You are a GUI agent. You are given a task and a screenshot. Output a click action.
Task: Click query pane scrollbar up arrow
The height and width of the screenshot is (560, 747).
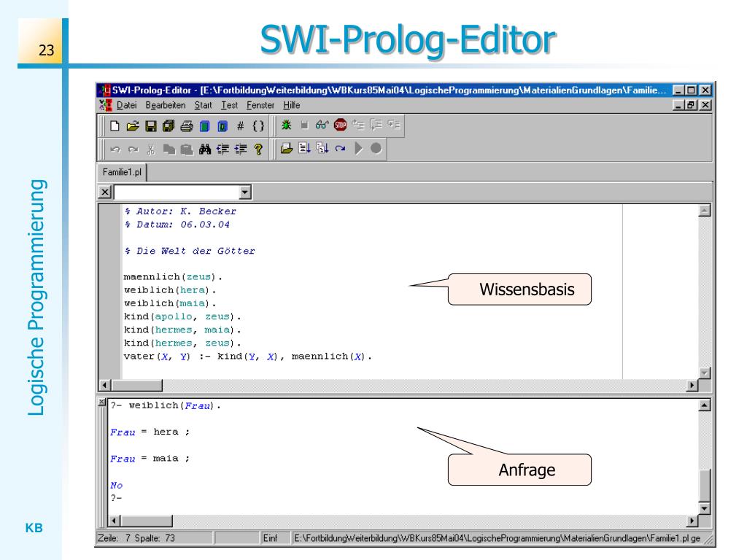pyautogui.click(x=704, y=405)
